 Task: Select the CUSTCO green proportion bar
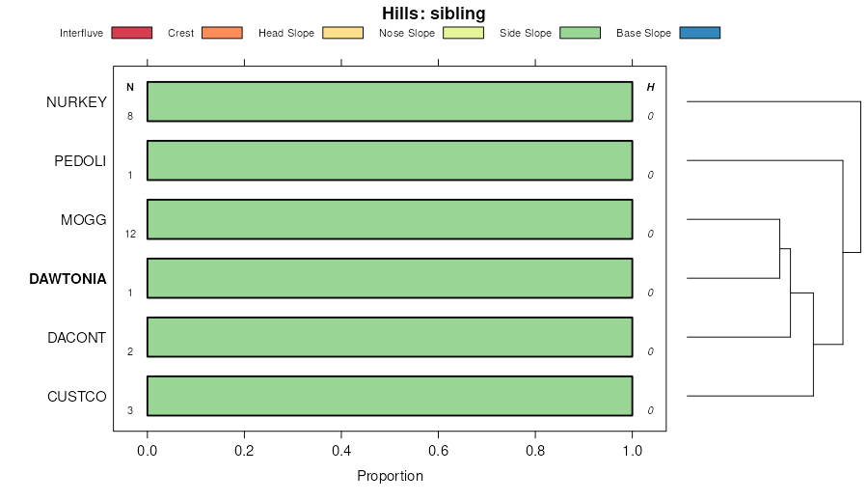tap(390, 396)
